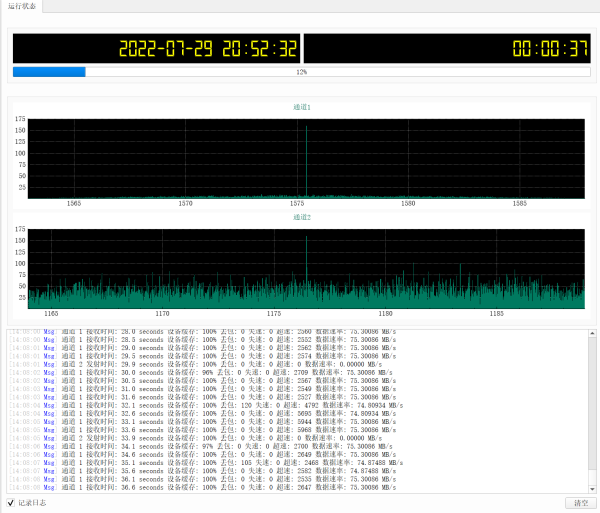This screenshot has width=600, height=513.
Task: Select the log row showing 设备缓存 97%
Action: [200, 446]
